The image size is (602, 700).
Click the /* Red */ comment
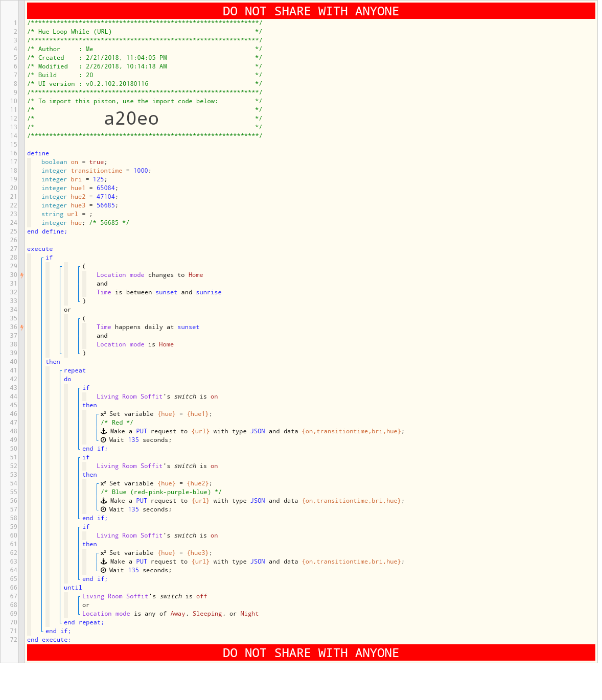(117, 423)
